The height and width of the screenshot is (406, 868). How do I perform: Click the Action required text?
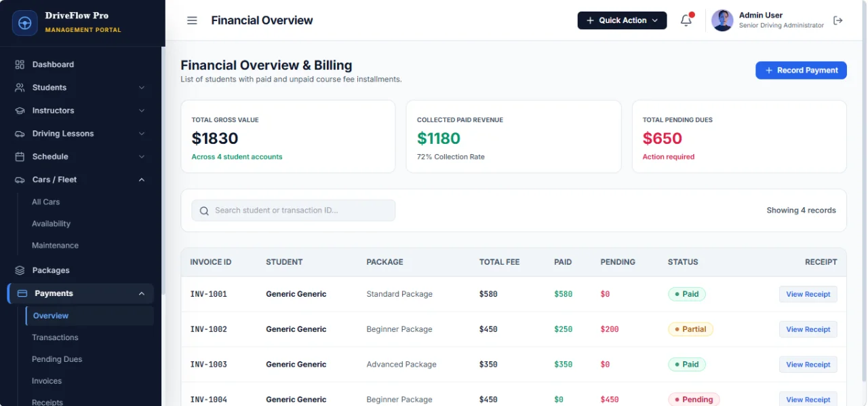669,157
